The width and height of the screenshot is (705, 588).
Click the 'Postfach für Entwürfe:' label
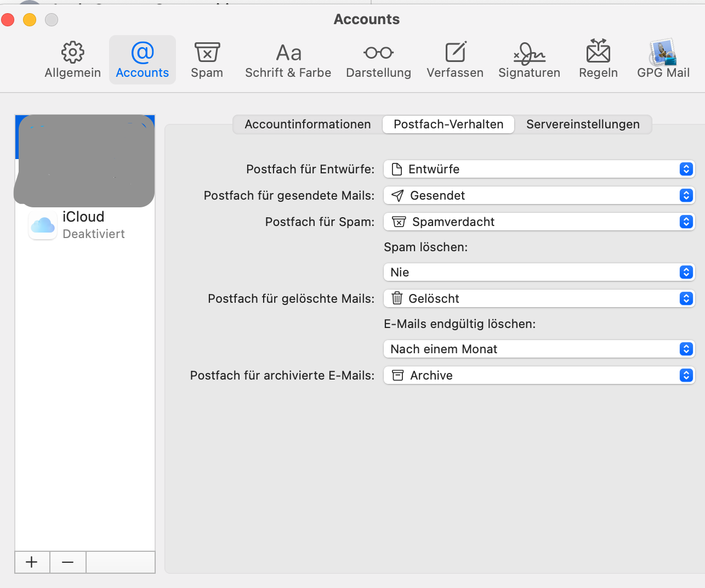(x=310, y=169)
